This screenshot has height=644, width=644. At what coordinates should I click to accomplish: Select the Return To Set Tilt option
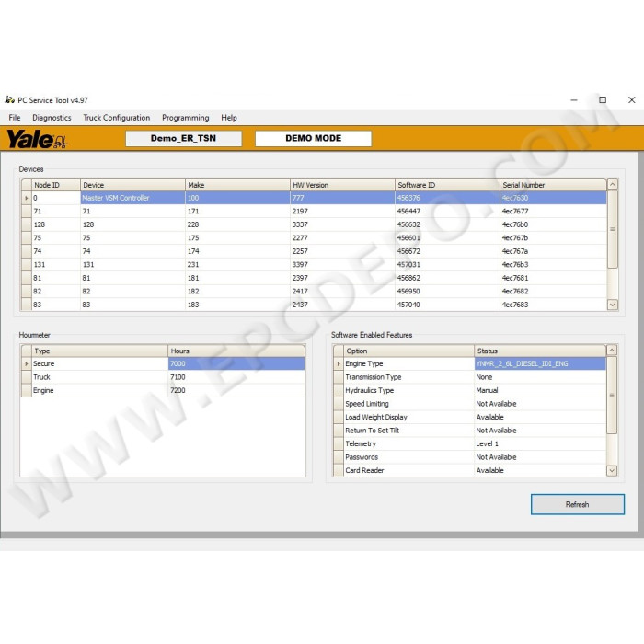(408, 431)
